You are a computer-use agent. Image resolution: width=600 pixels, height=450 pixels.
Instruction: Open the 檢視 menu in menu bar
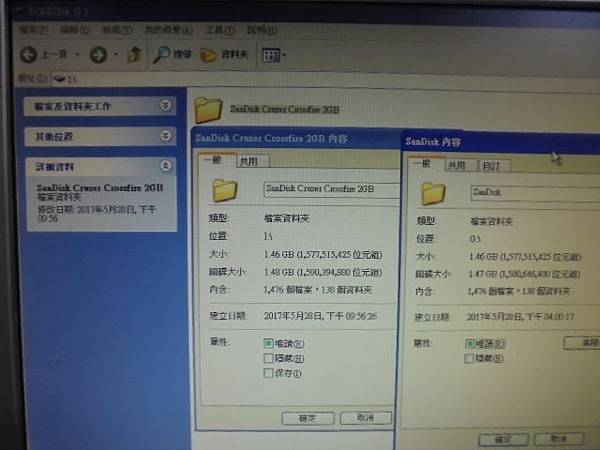tap(117, 30)
